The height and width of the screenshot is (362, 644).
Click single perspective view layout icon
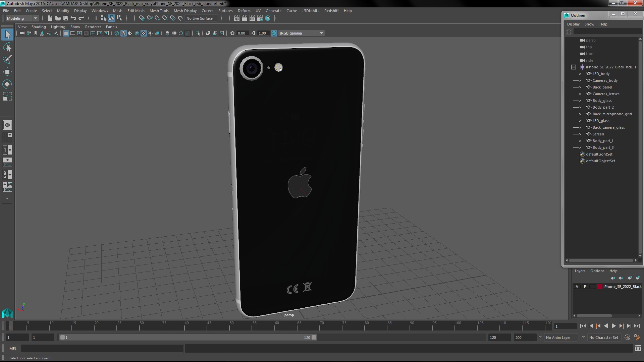[x=7, y=125]
